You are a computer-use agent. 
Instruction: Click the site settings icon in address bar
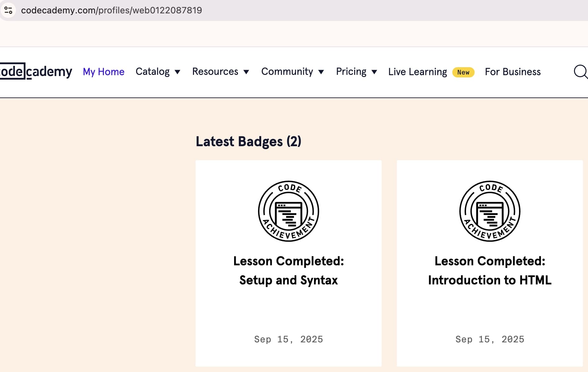[x=8, y=10]
